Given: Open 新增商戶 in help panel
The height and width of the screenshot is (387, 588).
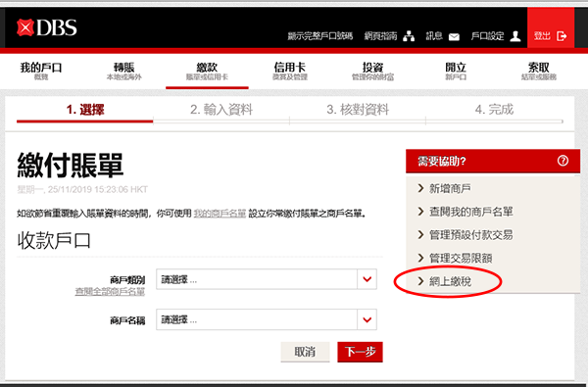Looking at the screenshot, I should pyautogui.click(x=450, y=188).
